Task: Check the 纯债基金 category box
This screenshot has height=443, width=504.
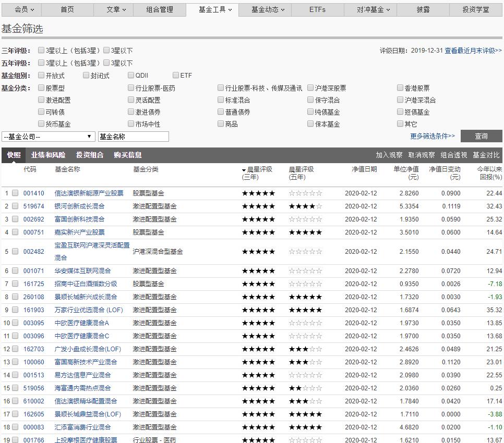Action: [x=310, y=112]
